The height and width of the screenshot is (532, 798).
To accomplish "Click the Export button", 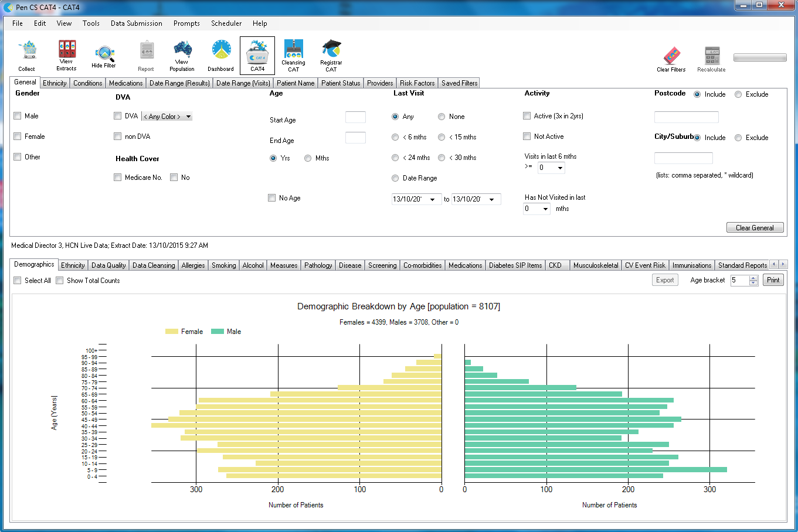I will (x=665, y=280).
